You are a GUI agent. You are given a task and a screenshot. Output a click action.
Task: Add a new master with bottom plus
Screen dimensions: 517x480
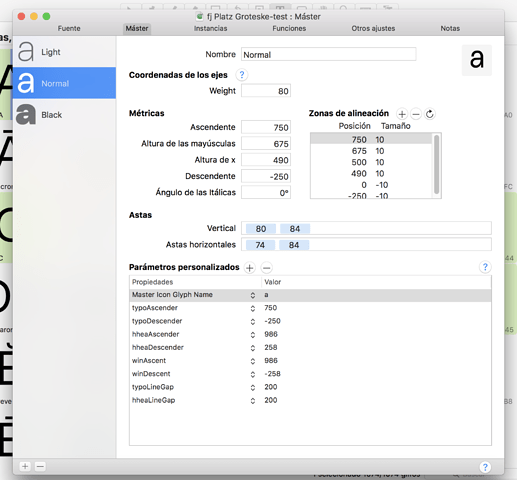click(x=25, y=466)
